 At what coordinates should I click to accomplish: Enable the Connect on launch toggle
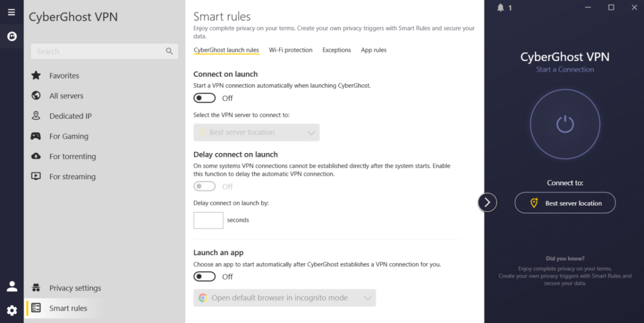click(205, 98)
